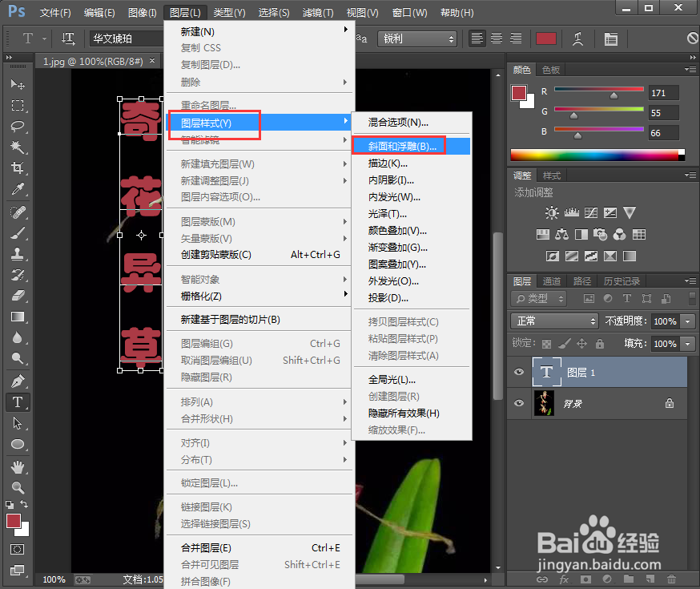Expand the 新建(N) submenu
The height and width of the screenshot is (589, 700).
(x=259, y=32)
